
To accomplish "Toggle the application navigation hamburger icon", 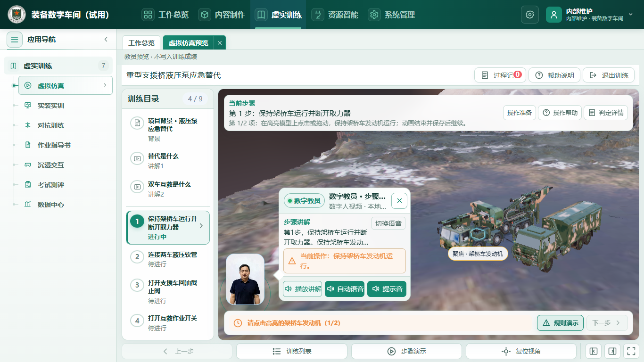I will (15, 40).
